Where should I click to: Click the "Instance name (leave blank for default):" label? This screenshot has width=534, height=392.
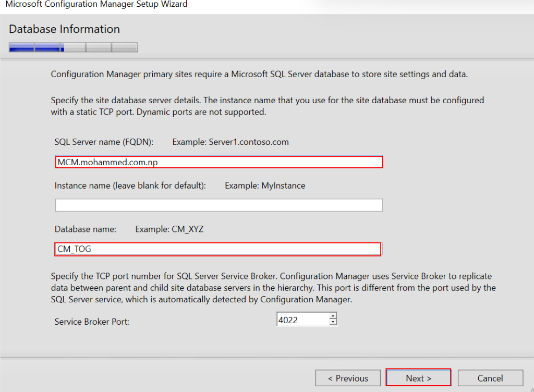point(130,186)
